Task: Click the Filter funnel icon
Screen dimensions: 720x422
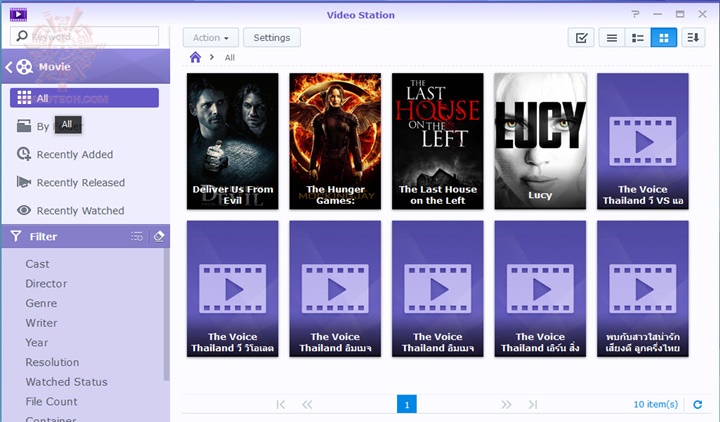Action: [x=16, y=236]
